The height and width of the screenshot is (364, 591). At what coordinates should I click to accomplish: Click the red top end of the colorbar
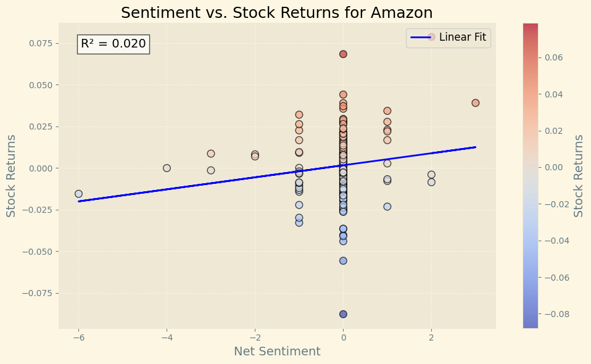pos(530,27)
